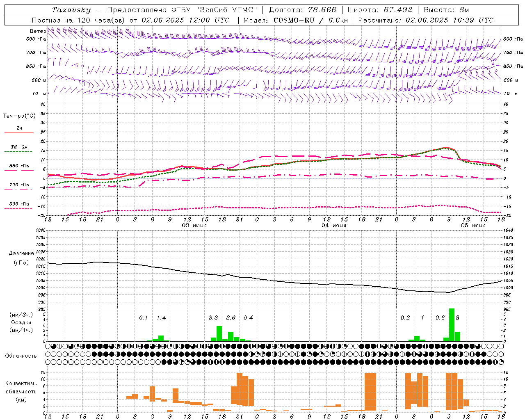Click the 'Тем-ра(°C)' temperature label
This screenshot has width=525, height=420.
point(19,116)
